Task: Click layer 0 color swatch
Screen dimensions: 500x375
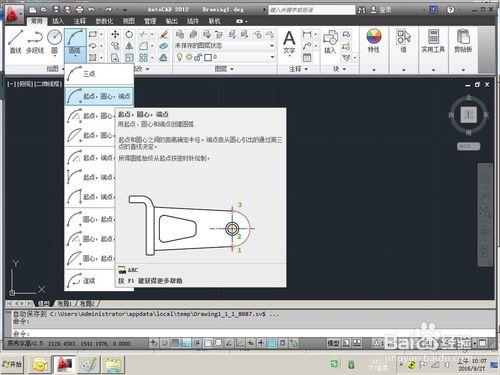Action: (x=208, y=57)
